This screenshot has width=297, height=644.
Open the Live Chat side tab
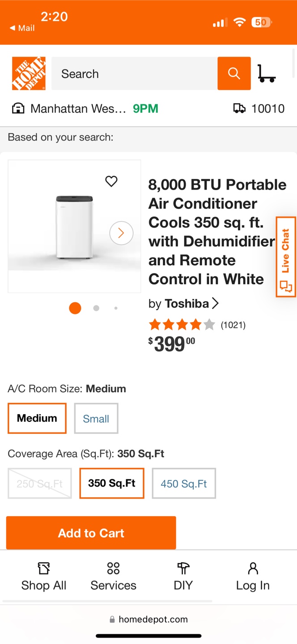286,257
